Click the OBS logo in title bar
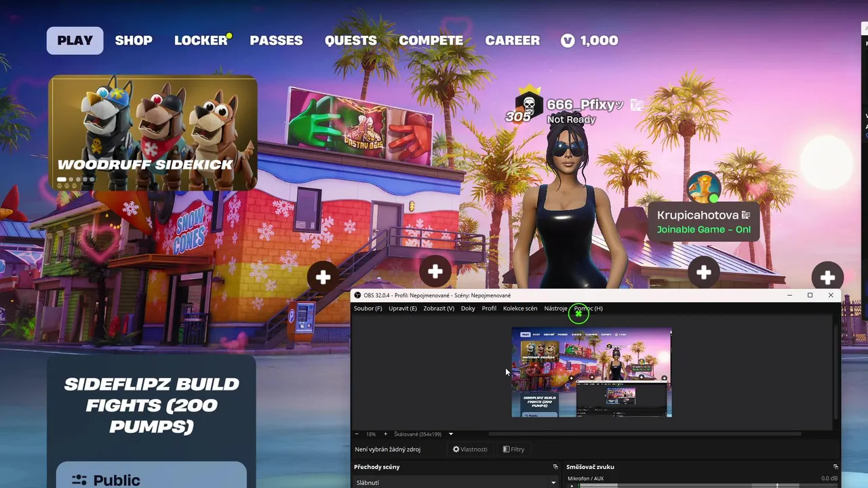868x488 pixels. point(357,296)
